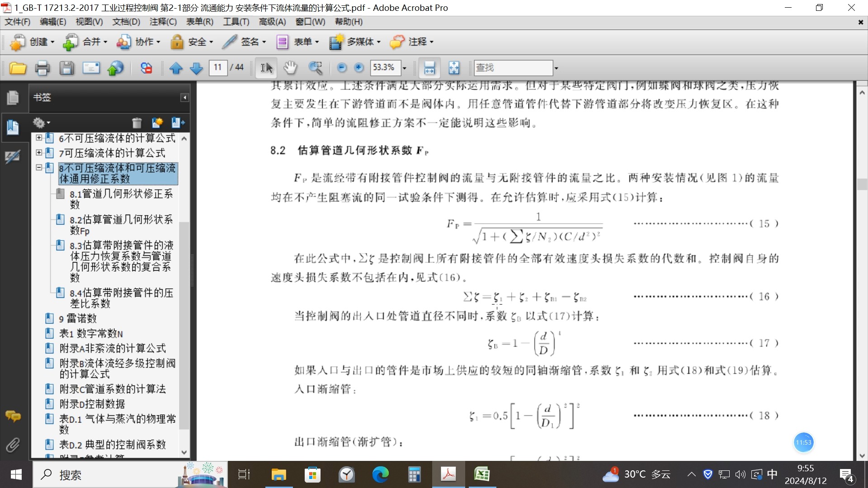The image size is (868, 488).
Task: Open the 注释(C) menu
Action: [163, 22]
